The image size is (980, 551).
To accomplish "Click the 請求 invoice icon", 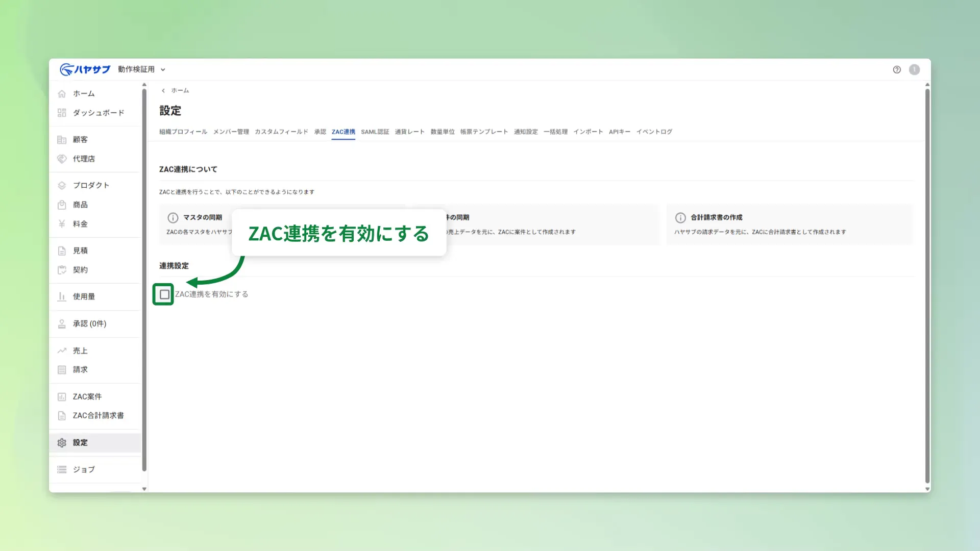I will [x=62, y=370].
